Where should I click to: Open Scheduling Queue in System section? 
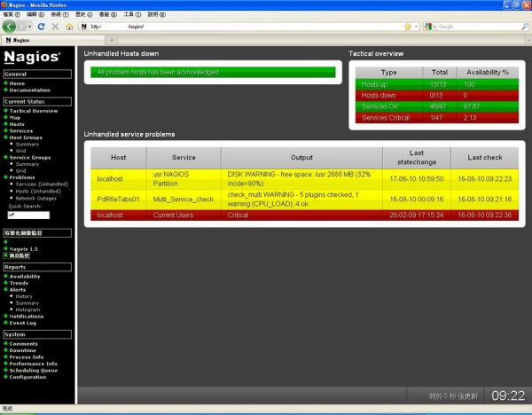point(33,370)
